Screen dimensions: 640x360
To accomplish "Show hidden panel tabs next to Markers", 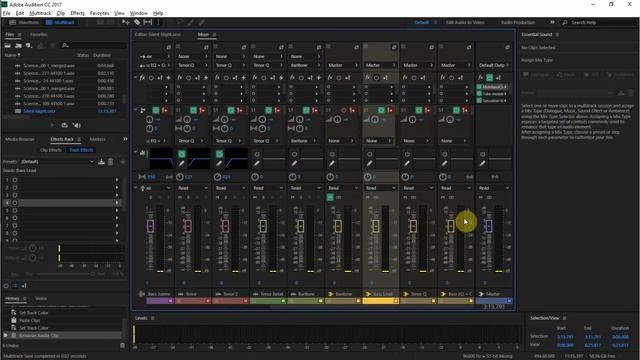I will [125, 139].
